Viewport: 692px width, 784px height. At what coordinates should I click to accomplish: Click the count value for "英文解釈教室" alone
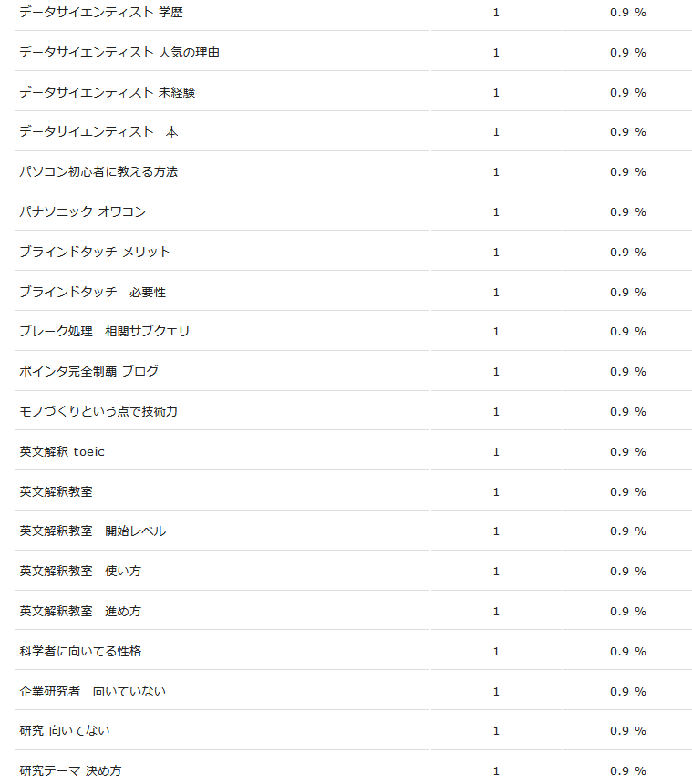tap(496, 491)
